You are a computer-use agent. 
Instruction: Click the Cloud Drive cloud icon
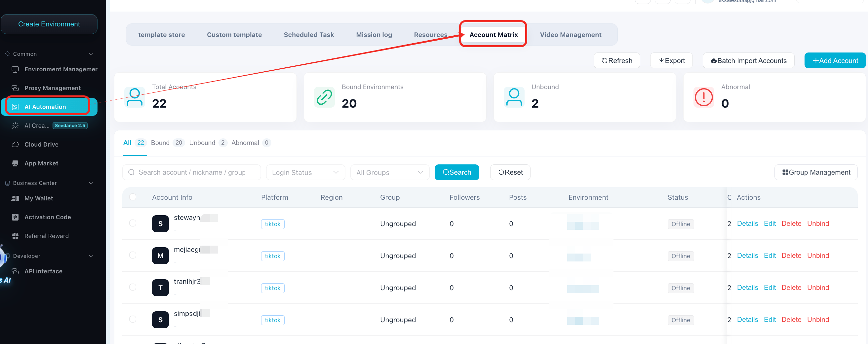(15, 145)
